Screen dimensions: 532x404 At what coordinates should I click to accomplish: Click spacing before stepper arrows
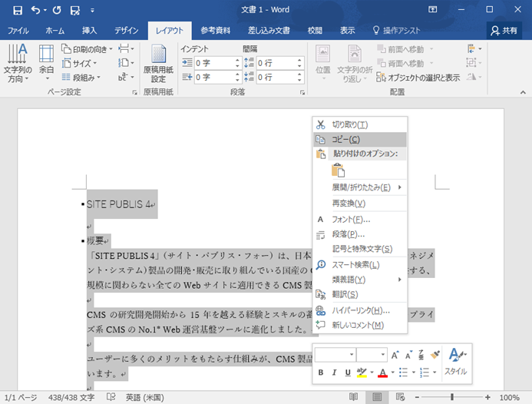coord(299,63)
